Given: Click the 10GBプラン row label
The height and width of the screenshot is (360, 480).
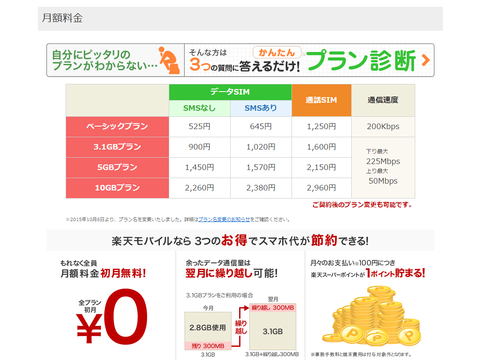Looking at the screenshot, I should tap(117, 188).
